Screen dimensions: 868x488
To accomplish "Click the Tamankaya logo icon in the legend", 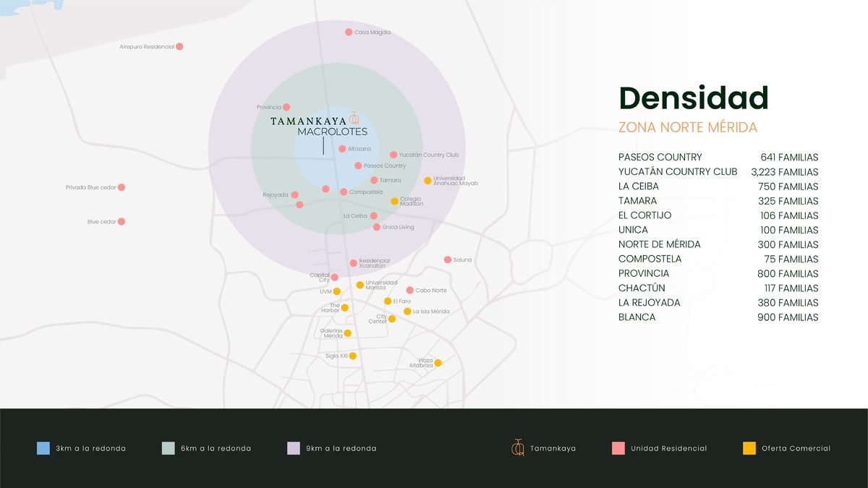I will (x=517, y=448).
